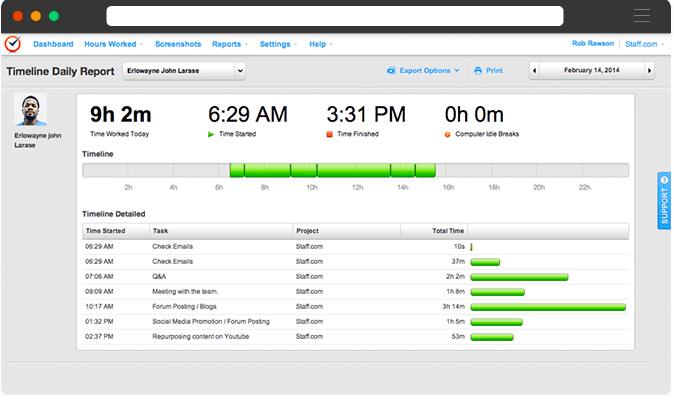Image resolution: width=674 pixels, height=400 pixels.
Task: Expand the Staff.com company dropdown
Action: (644, 44)
